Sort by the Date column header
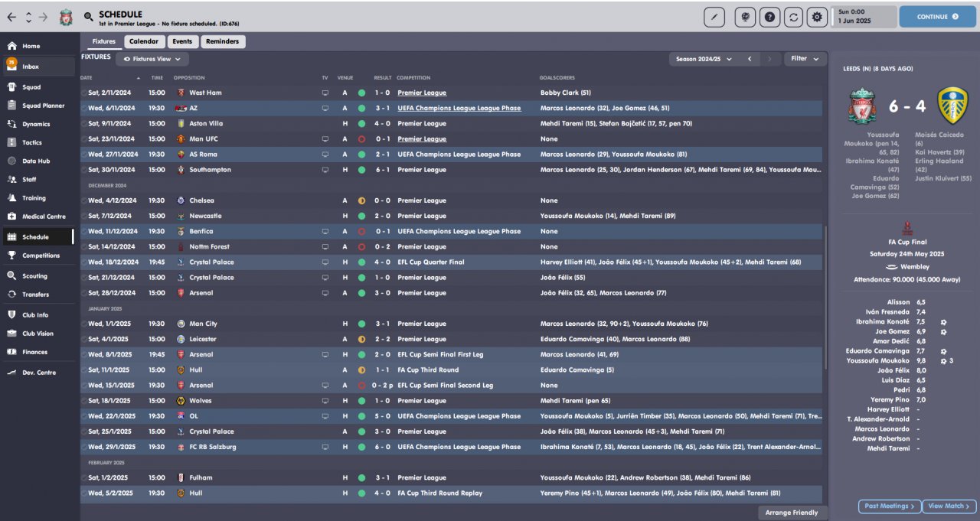980x521 pixels. [86, 78]
